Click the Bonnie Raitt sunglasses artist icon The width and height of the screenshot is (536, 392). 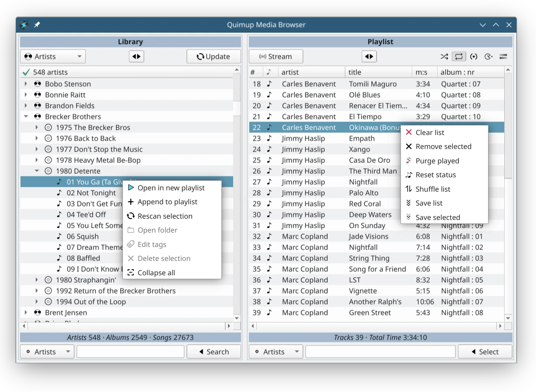coord(37,95)
